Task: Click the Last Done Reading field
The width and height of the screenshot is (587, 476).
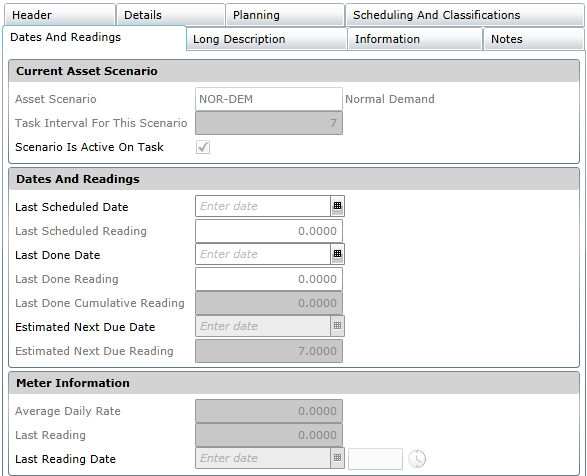Action: click(269, 279)
